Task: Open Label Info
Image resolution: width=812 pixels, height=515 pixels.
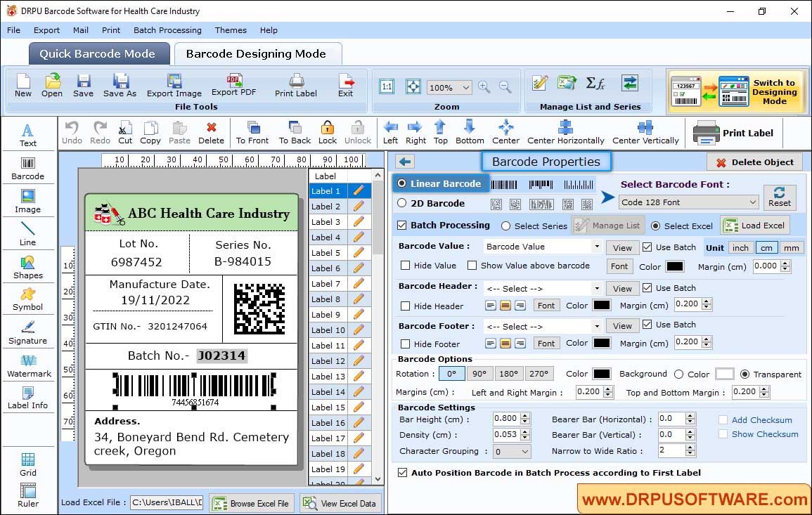Action: 28,398
